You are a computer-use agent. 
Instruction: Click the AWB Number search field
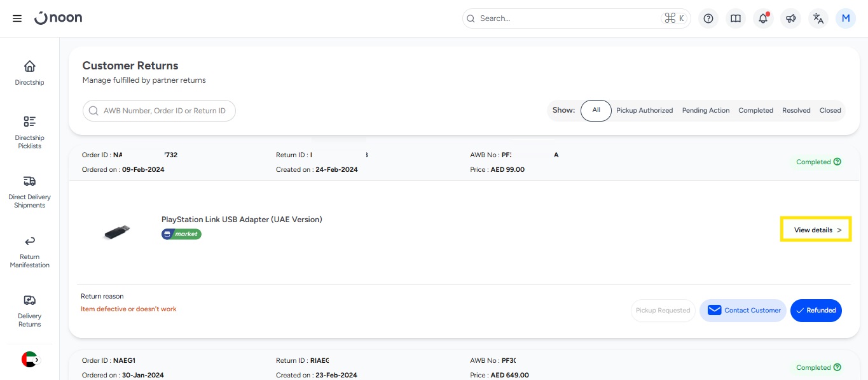[x=159, y=111]
